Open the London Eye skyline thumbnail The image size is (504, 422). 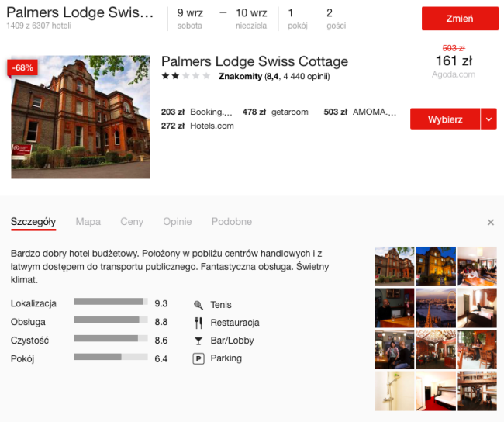436,308
